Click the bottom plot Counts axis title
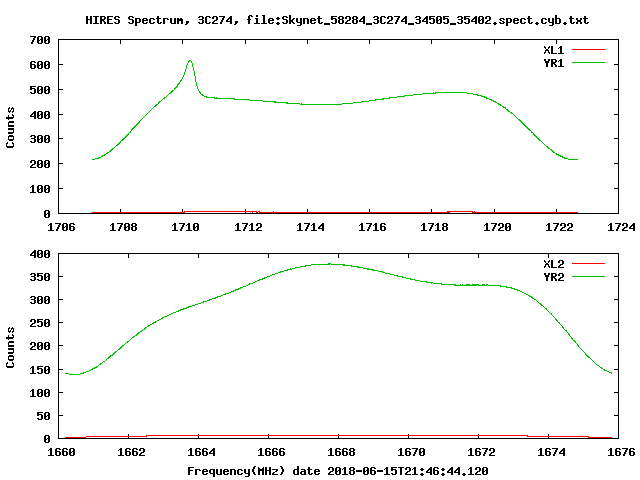Viewport: 640px width, 480px height. [10, 347]
